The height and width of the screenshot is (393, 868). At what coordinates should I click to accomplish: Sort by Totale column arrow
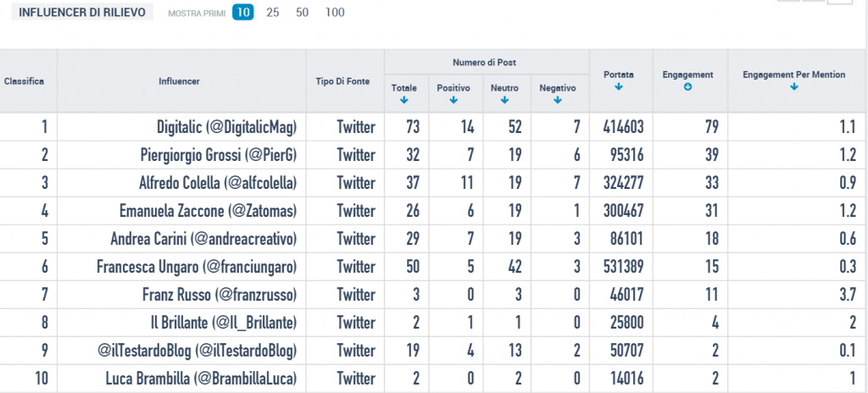(403, 100)
